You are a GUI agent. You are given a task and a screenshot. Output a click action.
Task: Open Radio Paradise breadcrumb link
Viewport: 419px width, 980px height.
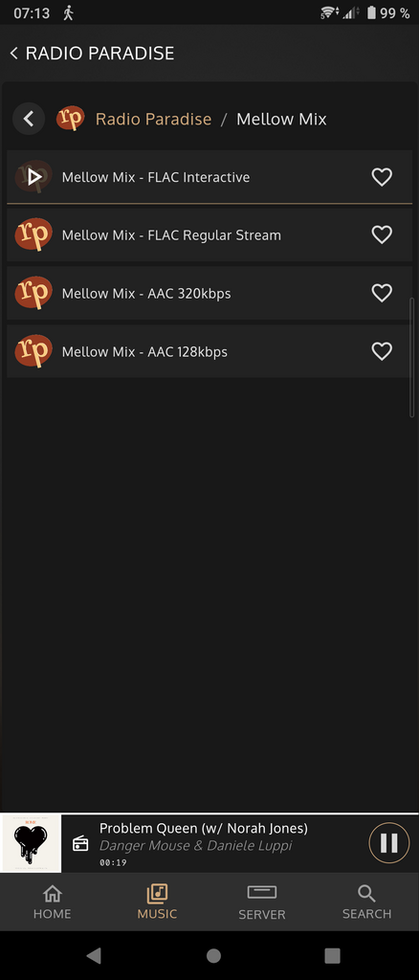[x=153, y=119]
